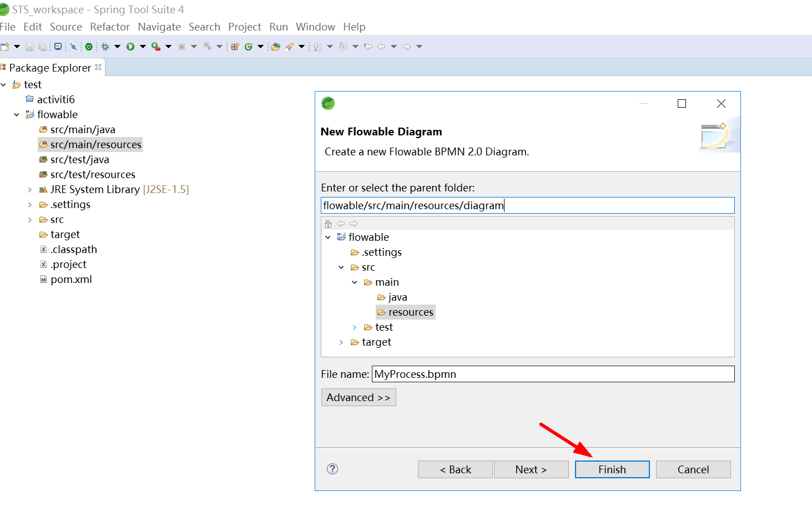Click the Next Annotation toolbar icon
Image resolution: width=812 pixels, height=511 pixels.
coord(317,47)
